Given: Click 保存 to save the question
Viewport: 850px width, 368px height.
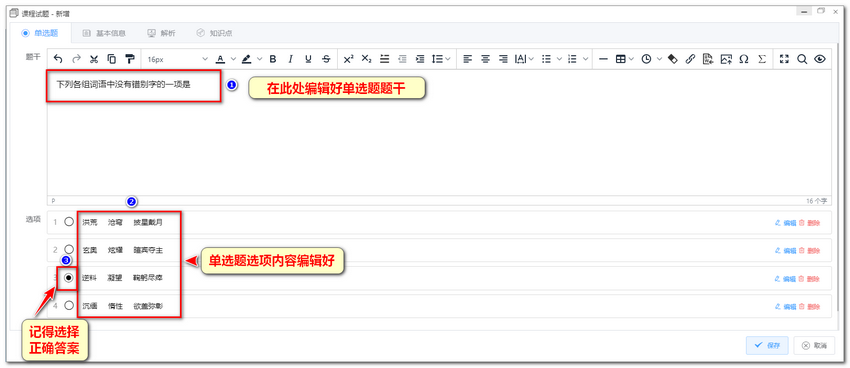Looking at the screenshot, I should click(x=767, y=345).
